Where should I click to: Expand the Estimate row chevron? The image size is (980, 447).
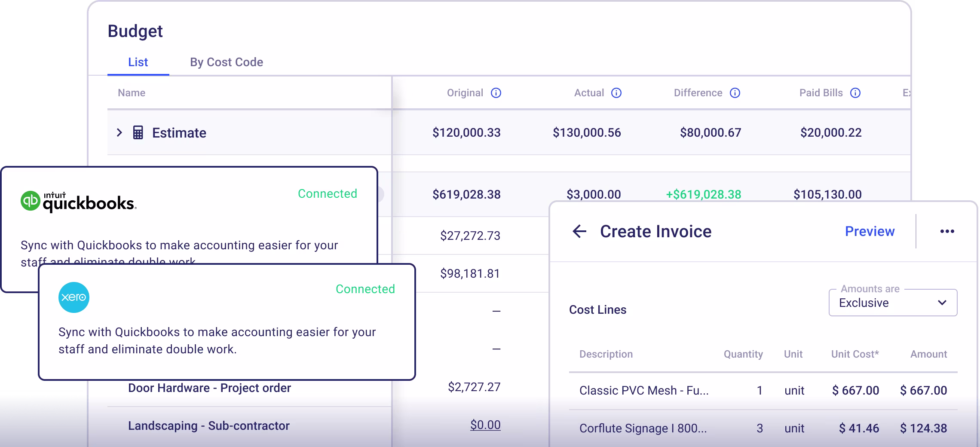(x=119, y=133)
